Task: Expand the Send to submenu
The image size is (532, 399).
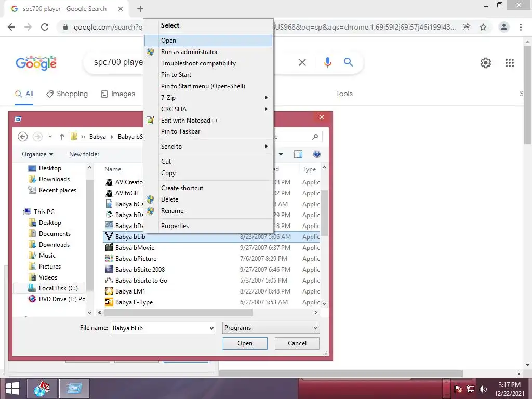Action: pyautogui.click(x=208, y=146)
